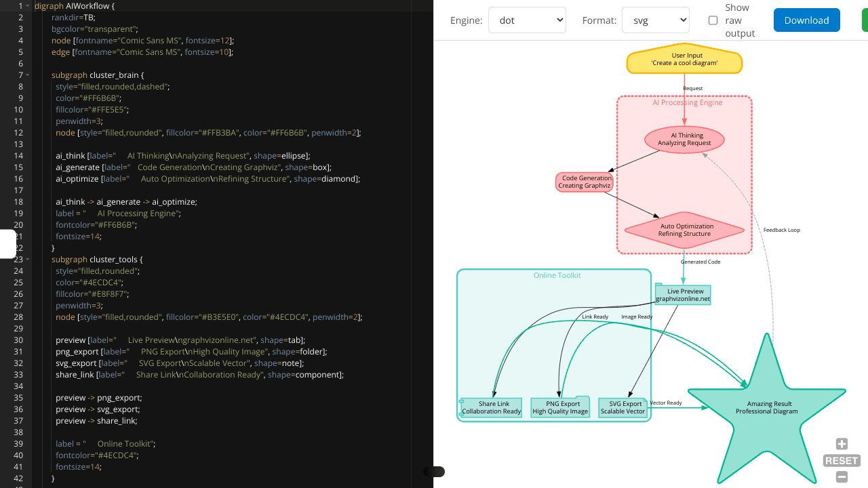Click code line 'preview -> share_link;'

click(x=96, y=421)
